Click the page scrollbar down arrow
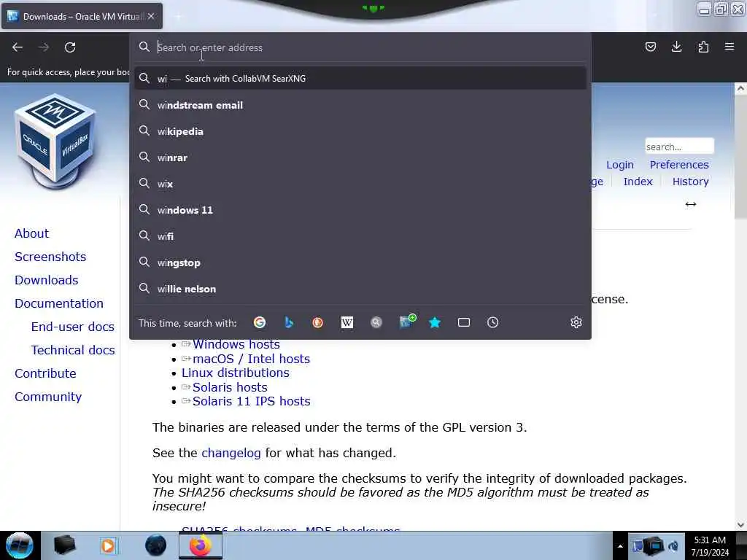This screenshot has height=560, width=747. (x=740, y=525)
